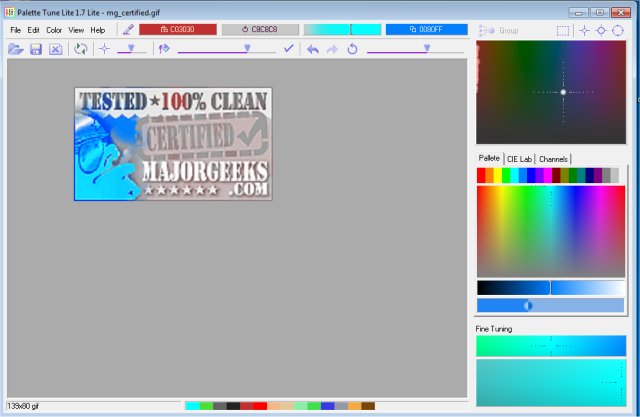Switch to the Channels tab
Screen dimensions: 640x417
(x=553, y=159)
